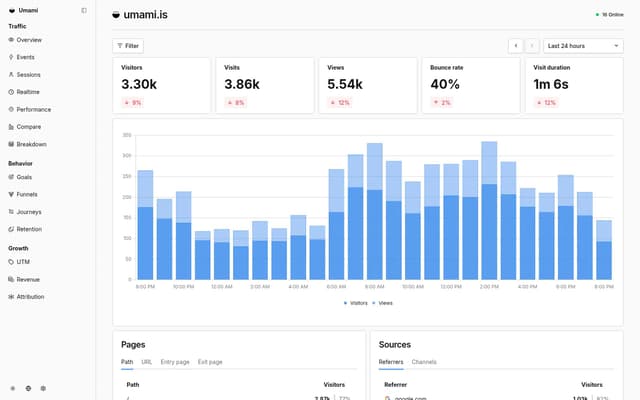The height and width of the screenshot is (400, 640).
Task: Switch to the URL tab
Action: tap(147, 362)
